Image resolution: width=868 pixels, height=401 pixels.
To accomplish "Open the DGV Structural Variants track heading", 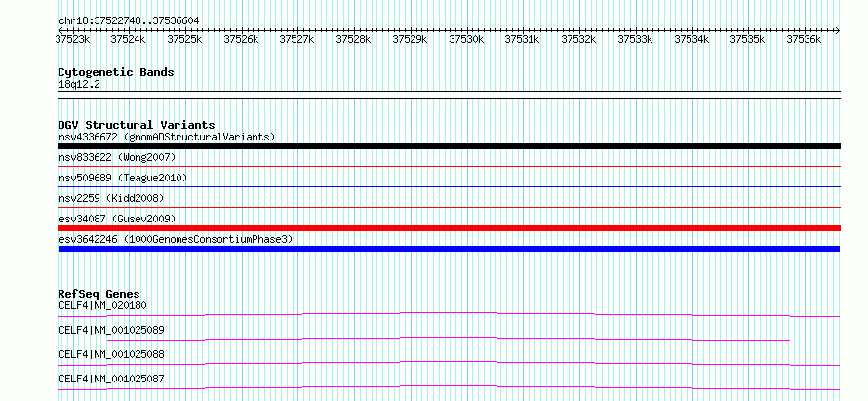I will [137, 125].
